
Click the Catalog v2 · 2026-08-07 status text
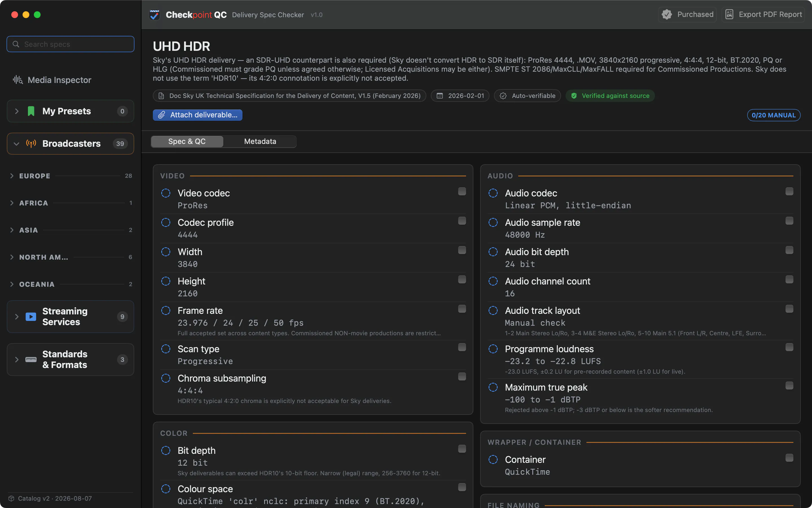tap(55, 498)
